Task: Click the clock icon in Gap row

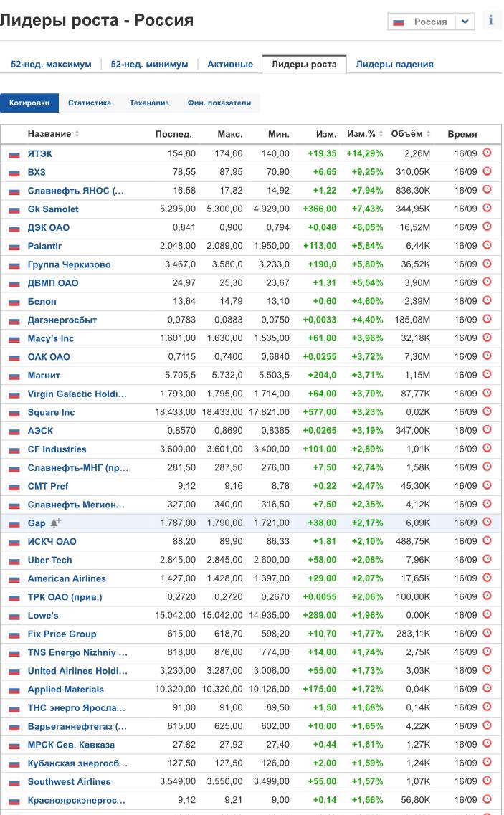Action: pos(488,522)
